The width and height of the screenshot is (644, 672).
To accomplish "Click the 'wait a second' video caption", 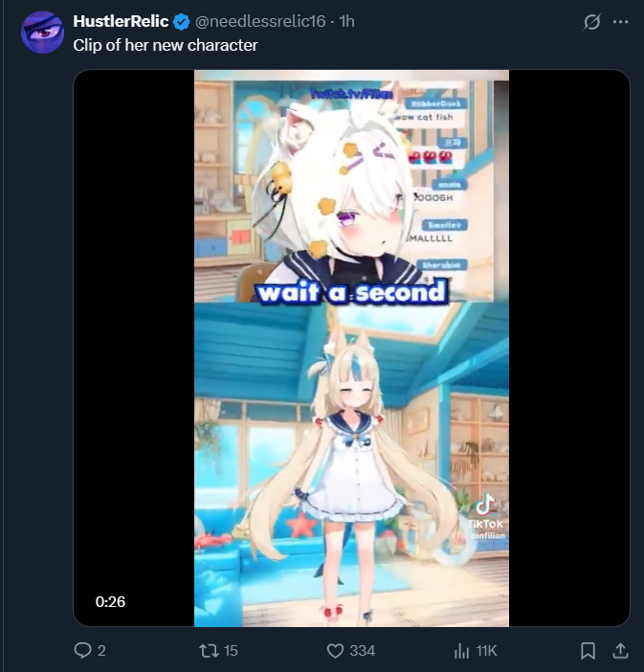I will 351,292.
